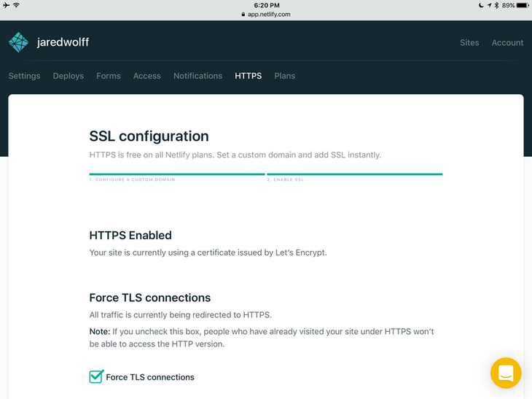Click the Force TLS connections checkbox label
This screenshot has width=532, height=399.
(150, 377)
